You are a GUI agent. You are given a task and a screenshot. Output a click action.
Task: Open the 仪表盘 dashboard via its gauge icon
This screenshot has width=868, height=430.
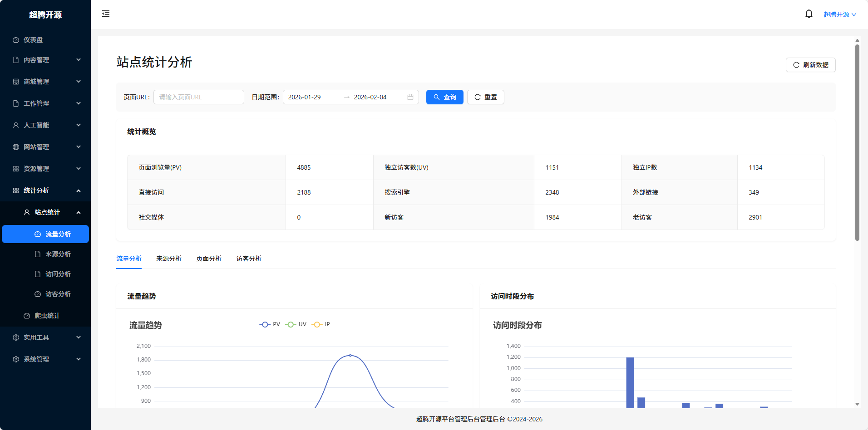click(15, 40)
